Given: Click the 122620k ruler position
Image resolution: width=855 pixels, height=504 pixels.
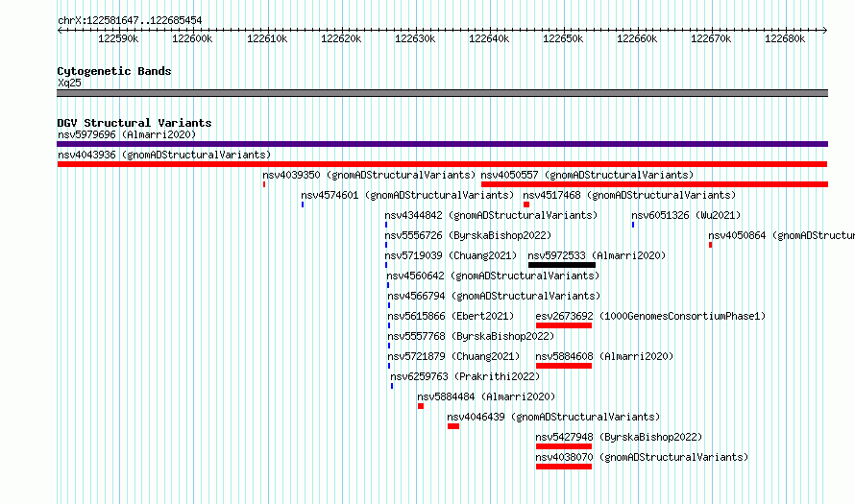Looking at the screenshot, I should click(x=341, y=38).
